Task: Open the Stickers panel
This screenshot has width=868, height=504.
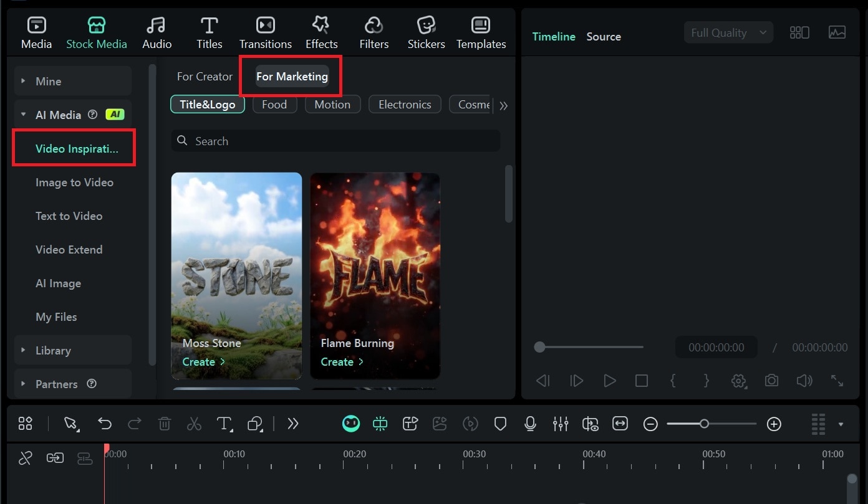Action: (x=426, y=32)
